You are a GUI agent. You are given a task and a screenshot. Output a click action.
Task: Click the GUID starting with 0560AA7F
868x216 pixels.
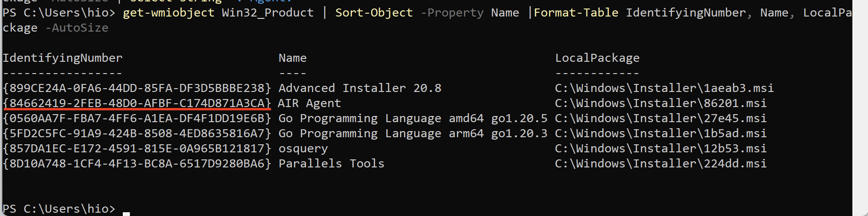[x=137, y=118]
